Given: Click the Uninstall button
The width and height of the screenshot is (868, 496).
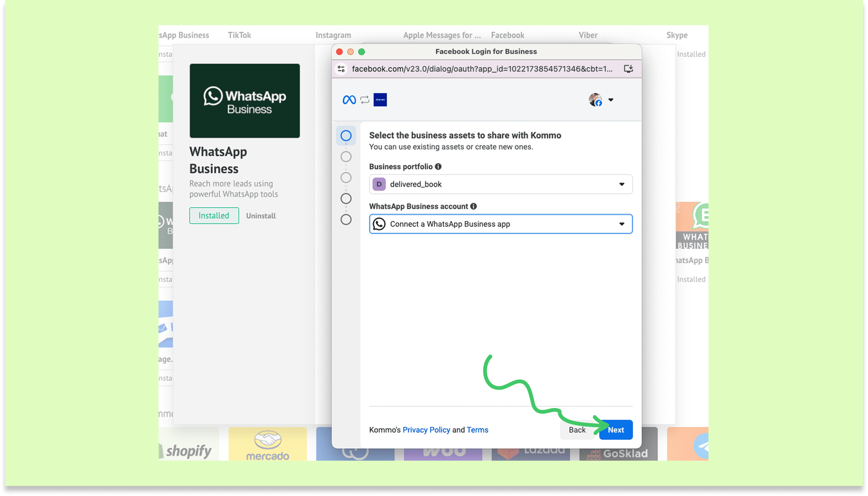Looking at the screenshot, I should (x=261, y=216).
